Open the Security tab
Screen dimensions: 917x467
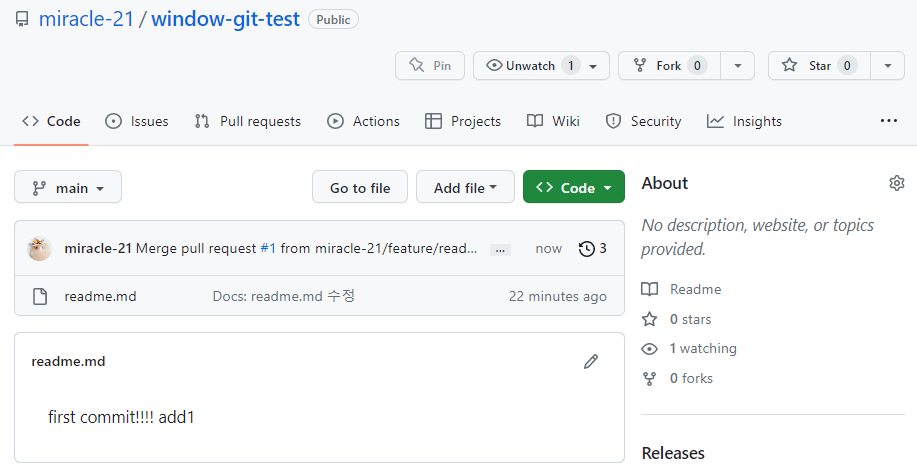(643, 121)
